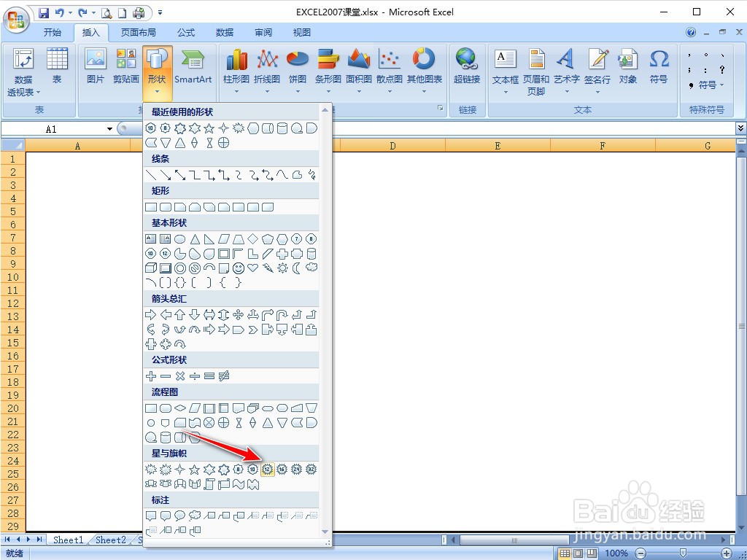Screen dimensions: 747x560
Task: Open the 公式 ribbon tab
Action: [186, 32]
